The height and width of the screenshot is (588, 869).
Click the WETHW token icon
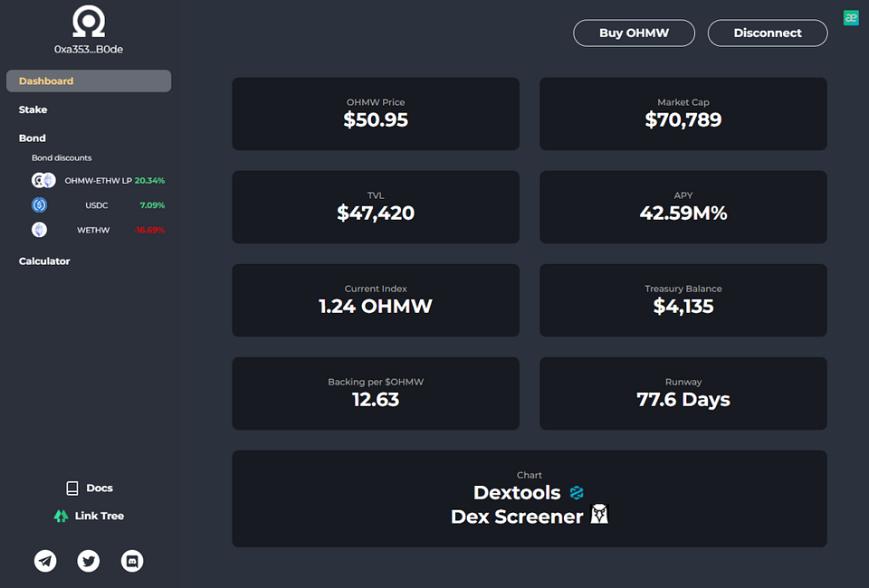pos(39,229)
